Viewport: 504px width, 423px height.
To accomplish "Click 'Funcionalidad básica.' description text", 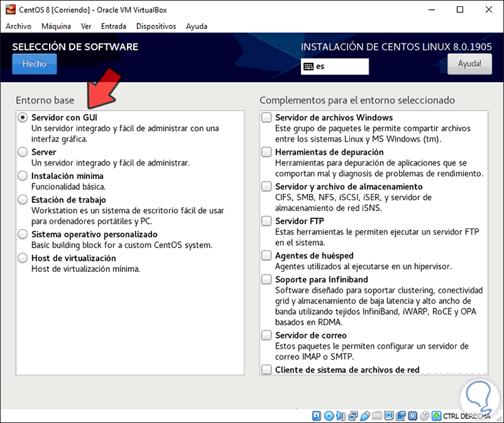I will [x=68, y=186].
